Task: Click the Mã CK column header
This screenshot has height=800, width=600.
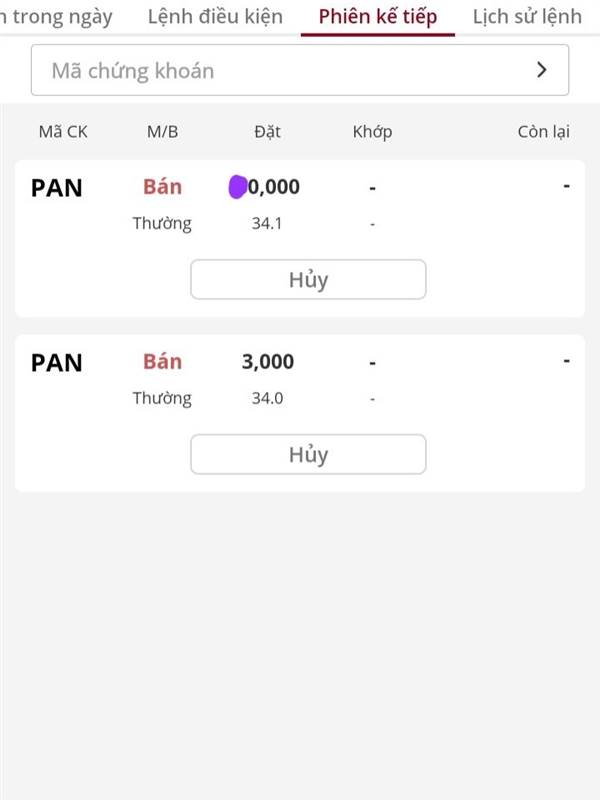Action: [63, 132]
